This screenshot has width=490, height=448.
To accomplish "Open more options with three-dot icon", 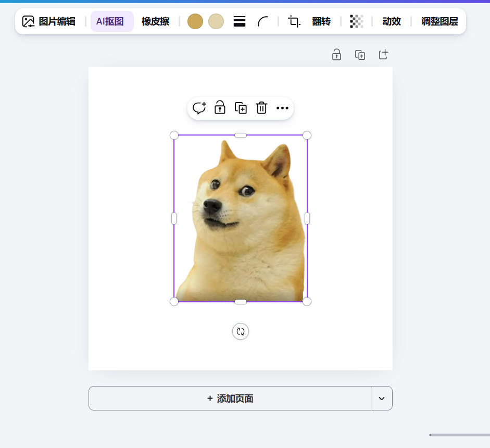I will [282, 108].
